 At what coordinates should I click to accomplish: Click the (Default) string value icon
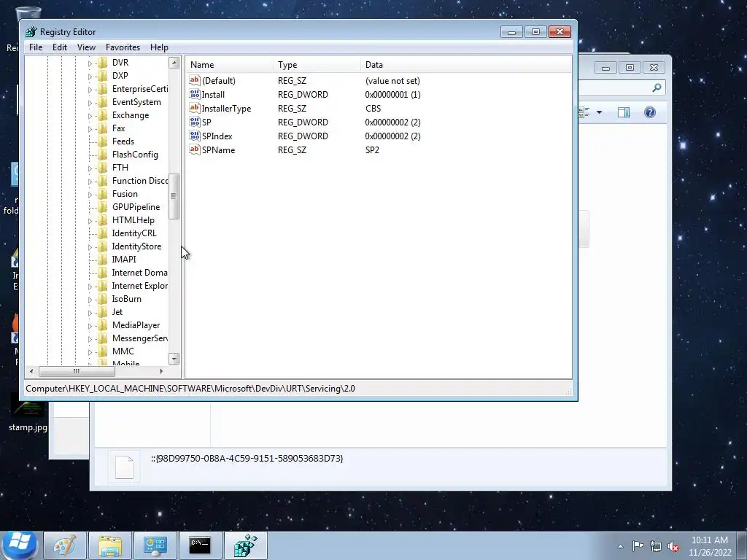[x=194, y=80]
